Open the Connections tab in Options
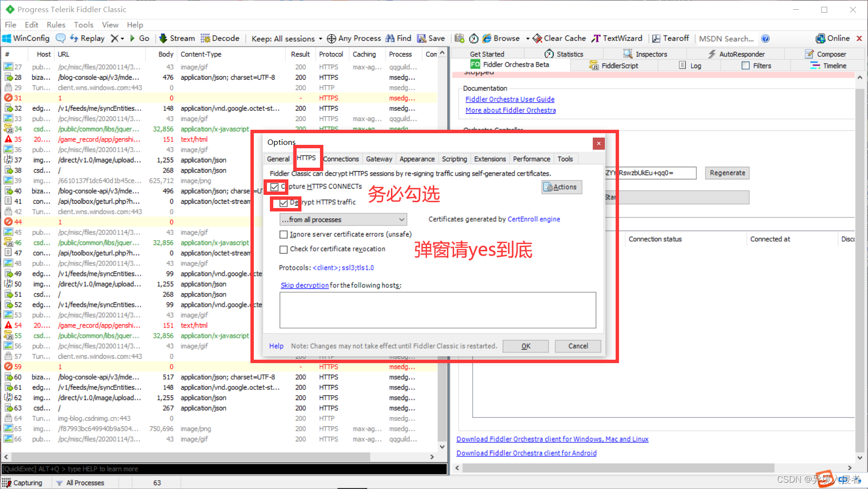The image size is (868, 489). click(341, 159)
